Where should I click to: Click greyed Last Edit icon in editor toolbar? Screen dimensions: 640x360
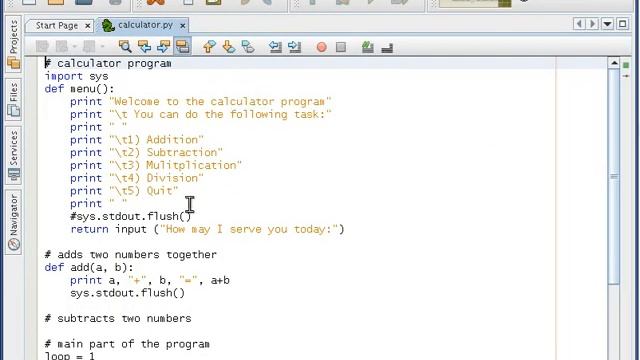(x=42, y=47)
